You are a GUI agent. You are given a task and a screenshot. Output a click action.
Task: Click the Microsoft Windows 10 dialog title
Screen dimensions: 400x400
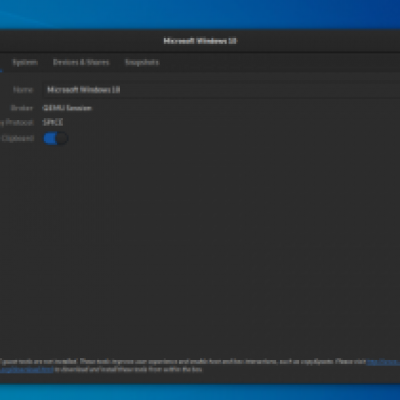(200, 41)
